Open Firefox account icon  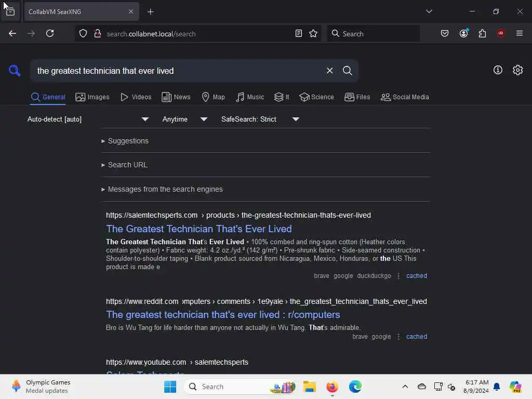(x=463, y=33)
